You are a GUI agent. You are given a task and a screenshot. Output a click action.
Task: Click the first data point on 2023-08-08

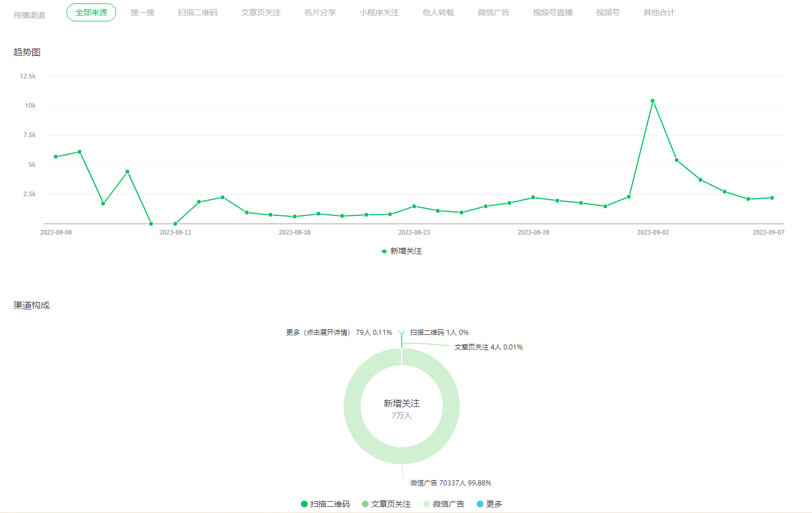(56, 157)
